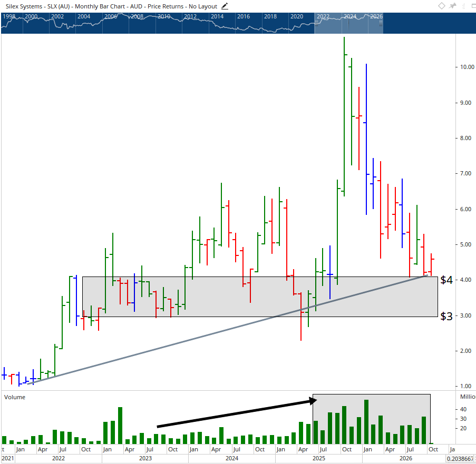Click 2006 in the overview navigator
476x464 pixels.
pyautogui.click(x=111, y=16)
